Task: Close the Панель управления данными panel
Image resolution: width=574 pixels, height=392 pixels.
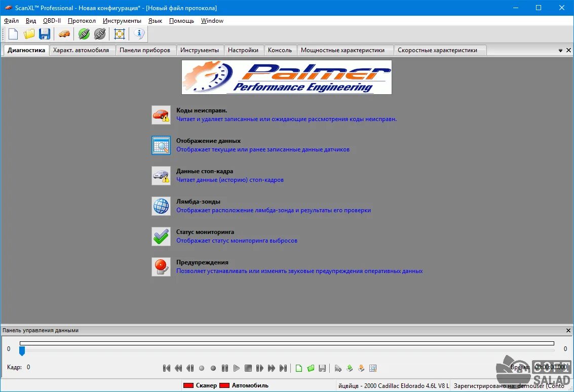Action: [x=568, y=330]
